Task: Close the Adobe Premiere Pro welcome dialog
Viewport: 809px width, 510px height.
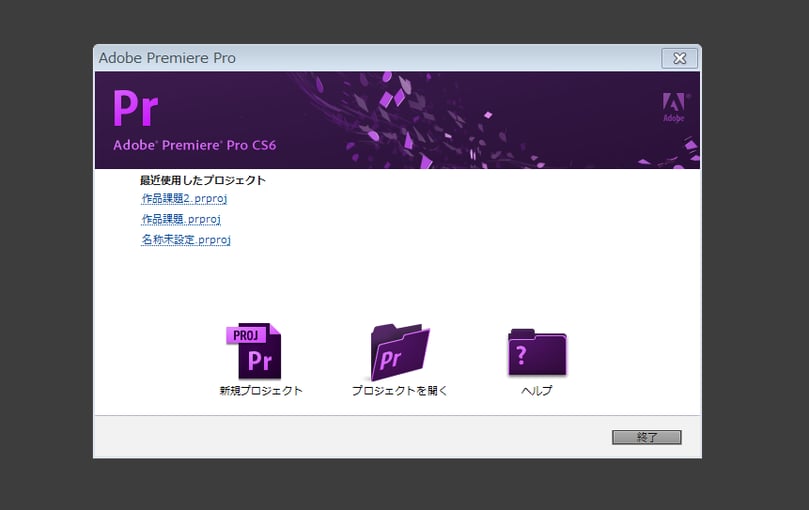Action: pyautogui.click(x=679, y=58)
